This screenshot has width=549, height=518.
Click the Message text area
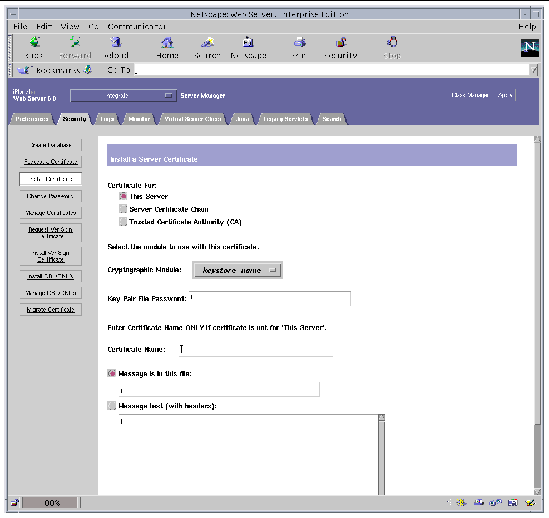pyautogui.click(x=248, y=455)
